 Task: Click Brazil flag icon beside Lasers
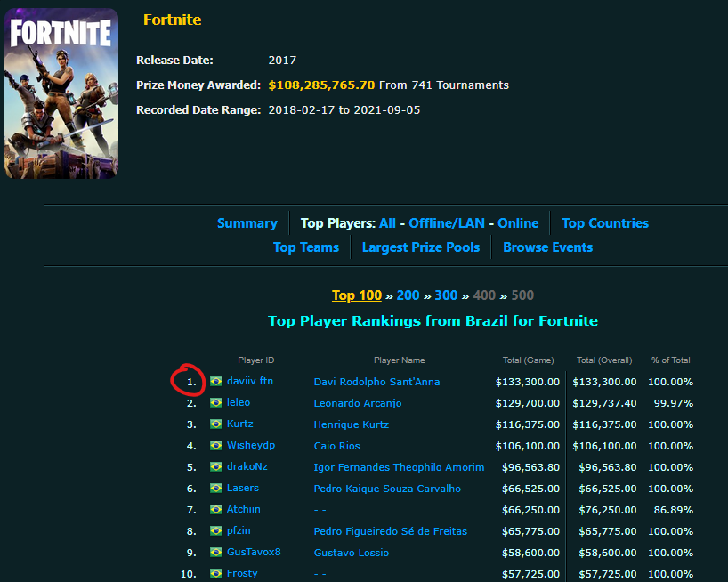(x=216, y=488)
